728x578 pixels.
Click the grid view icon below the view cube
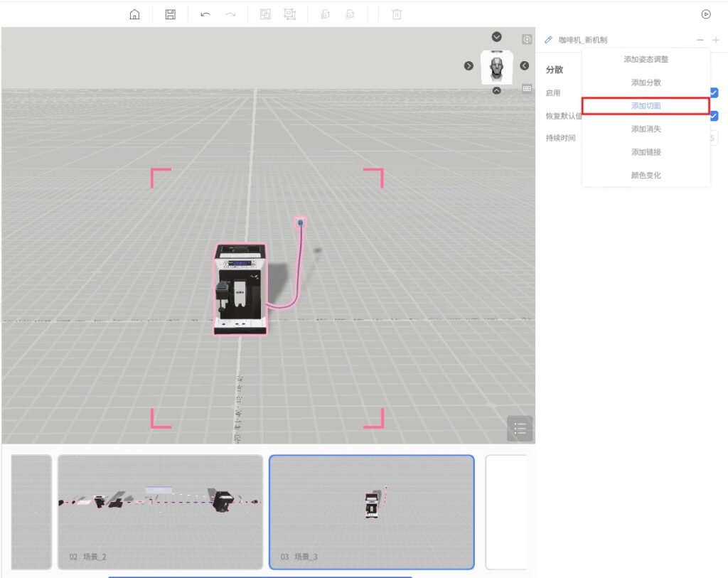[x=527, y=89]
